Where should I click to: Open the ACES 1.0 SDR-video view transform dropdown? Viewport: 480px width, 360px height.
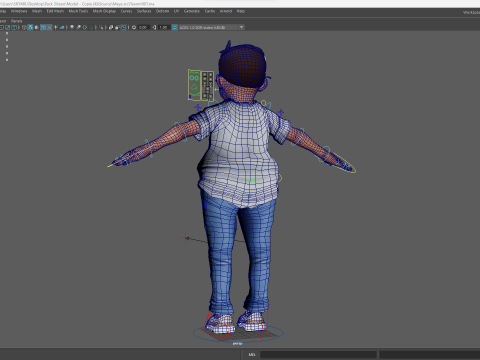point(212,27)
